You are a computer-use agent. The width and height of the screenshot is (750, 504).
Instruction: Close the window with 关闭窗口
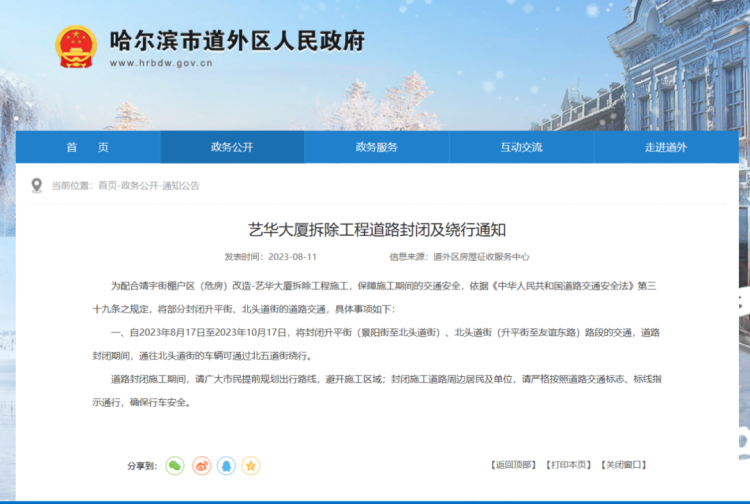[x=623, y=465]
